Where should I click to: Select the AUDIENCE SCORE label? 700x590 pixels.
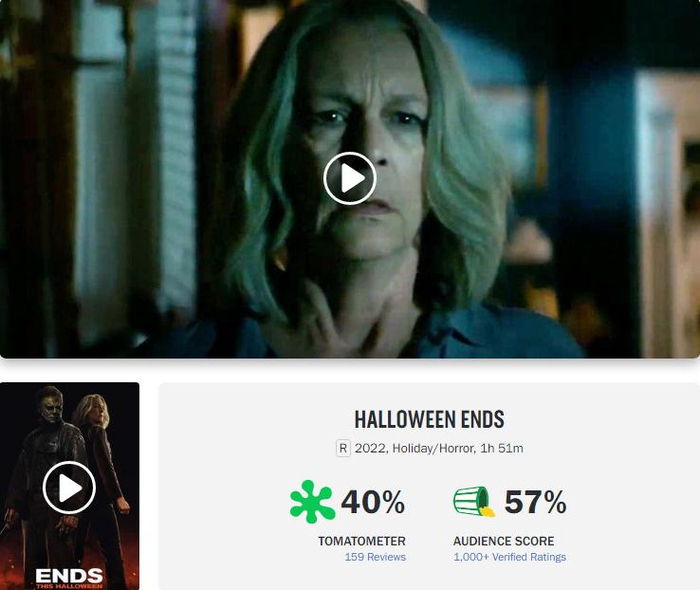point(504,541)
